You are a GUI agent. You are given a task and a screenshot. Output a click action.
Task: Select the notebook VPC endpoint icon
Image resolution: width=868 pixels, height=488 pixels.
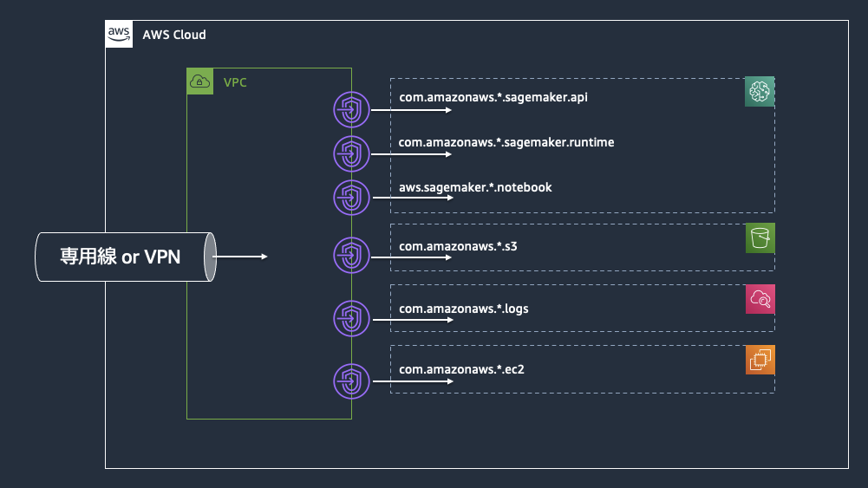pyautogui.click(x=351, y=198)
